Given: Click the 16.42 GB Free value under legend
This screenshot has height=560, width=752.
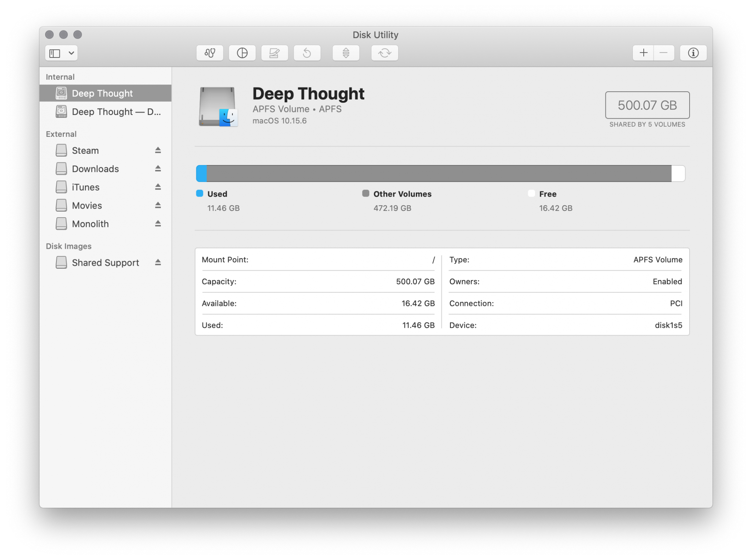Looking at the screenshot, I should pos(556,208).
